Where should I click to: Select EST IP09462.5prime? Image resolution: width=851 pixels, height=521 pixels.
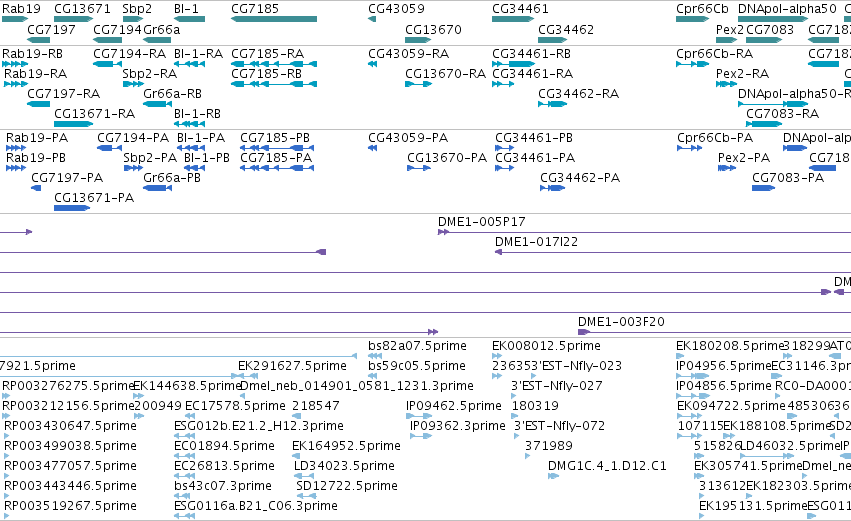click(x=453, y=406)
